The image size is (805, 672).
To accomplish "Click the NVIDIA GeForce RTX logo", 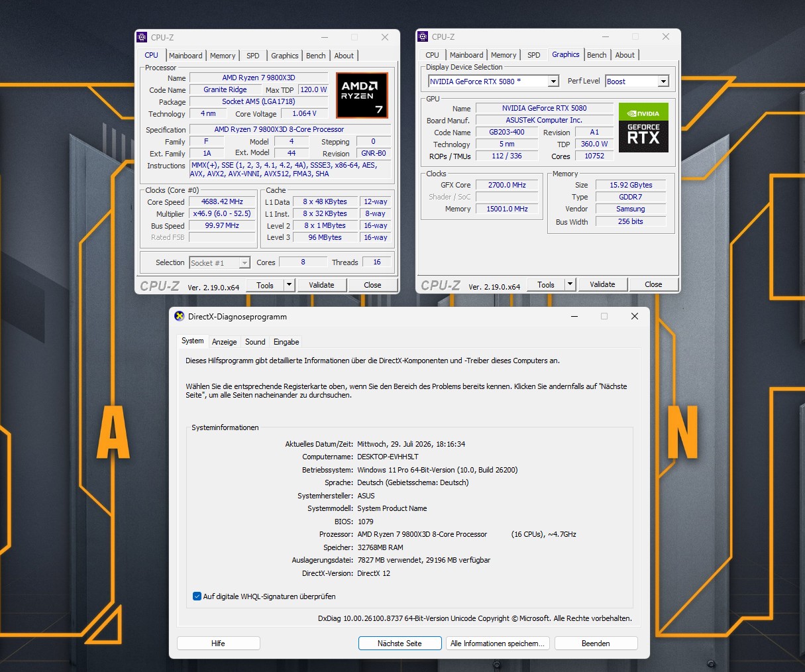I will [643, 127].
